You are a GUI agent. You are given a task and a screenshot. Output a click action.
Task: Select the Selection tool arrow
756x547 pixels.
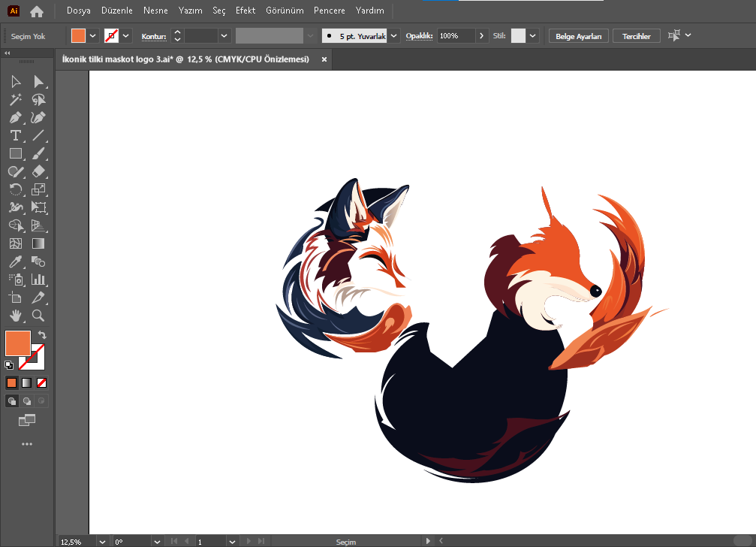16,81
